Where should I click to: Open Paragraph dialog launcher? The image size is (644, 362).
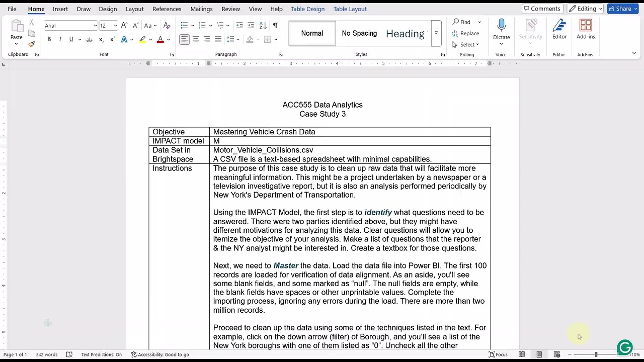pyautogui.click(x=280, y=54)
